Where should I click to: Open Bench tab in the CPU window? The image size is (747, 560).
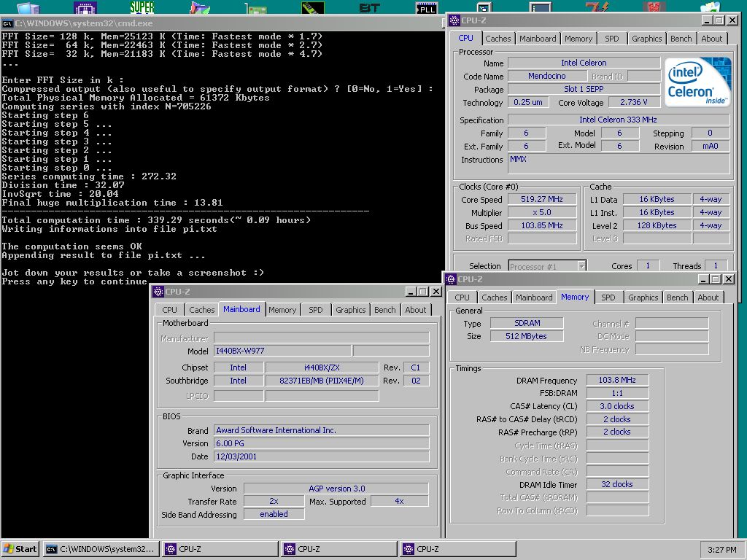(x=681, y=39)
